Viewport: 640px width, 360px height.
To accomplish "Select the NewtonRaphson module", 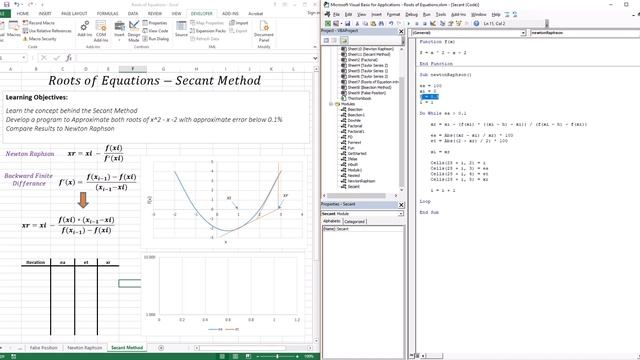I will click(x=358, y=181).
